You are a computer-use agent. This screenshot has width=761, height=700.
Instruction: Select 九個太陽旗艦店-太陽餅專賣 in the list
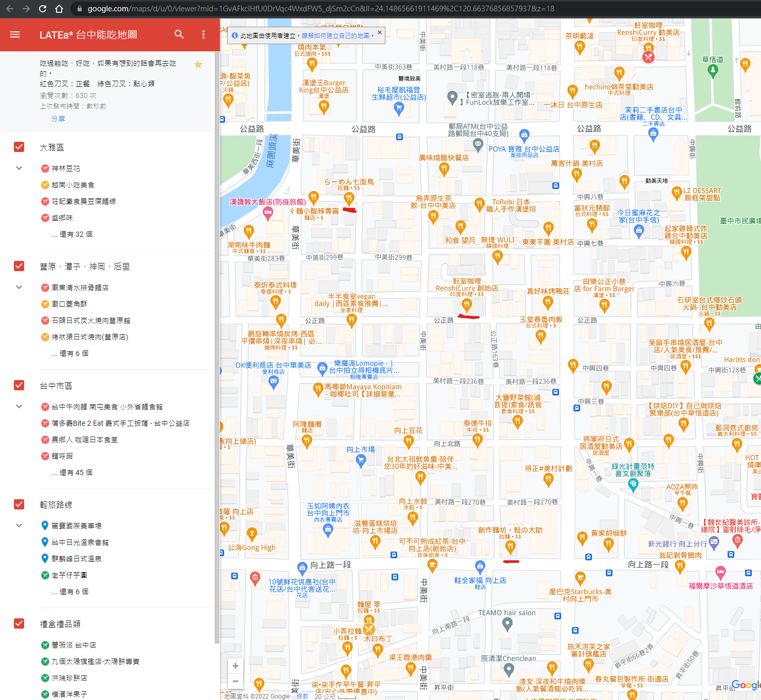coord(96,661)
